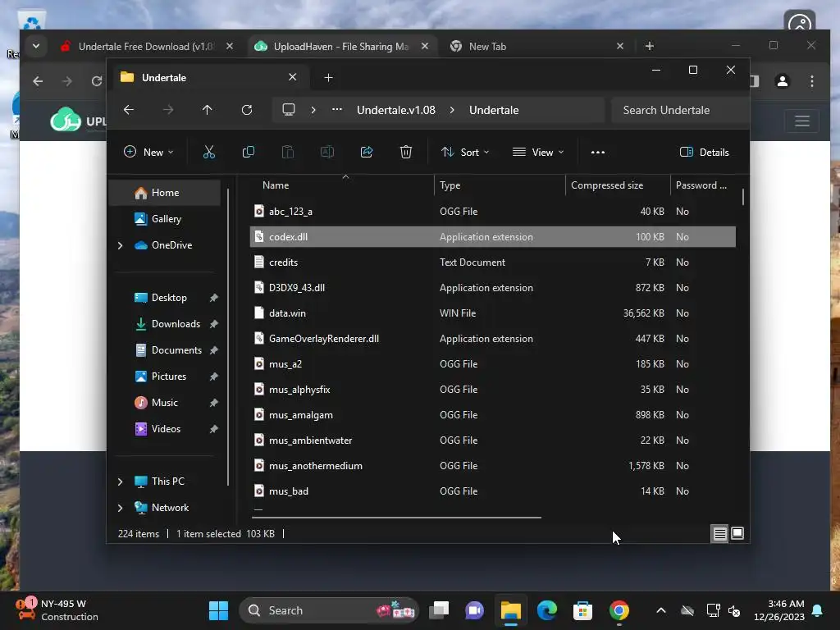This screenshot has height=630, width=840.
Task: Click the Delete trash icon
Action: click(x=406, y=152)
